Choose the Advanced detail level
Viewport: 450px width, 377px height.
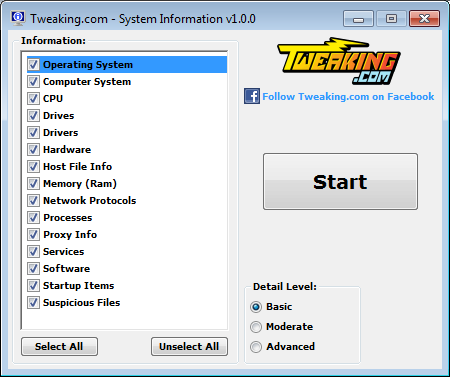pyautogui.click(x=256, y=347)
